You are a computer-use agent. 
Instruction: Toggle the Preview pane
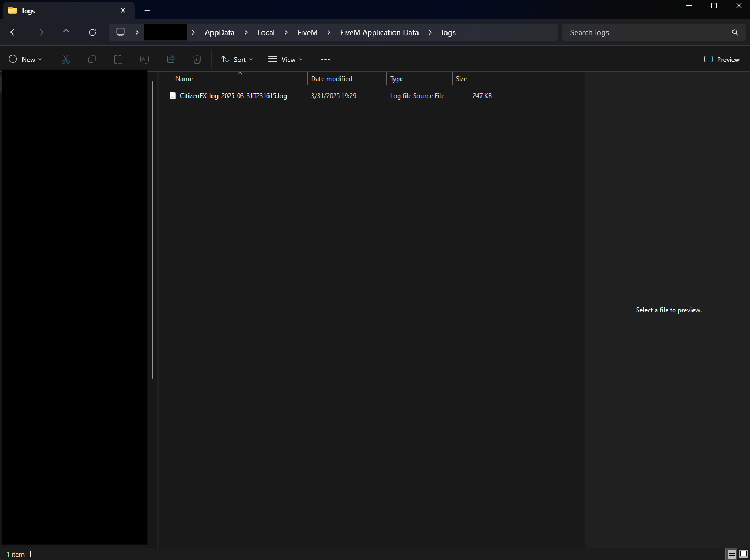[721, 59]
